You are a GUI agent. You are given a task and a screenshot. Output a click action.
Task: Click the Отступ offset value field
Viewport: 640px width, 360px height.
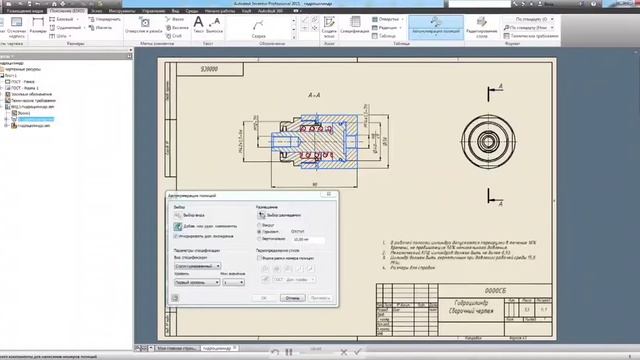click(x=309, y=239)
